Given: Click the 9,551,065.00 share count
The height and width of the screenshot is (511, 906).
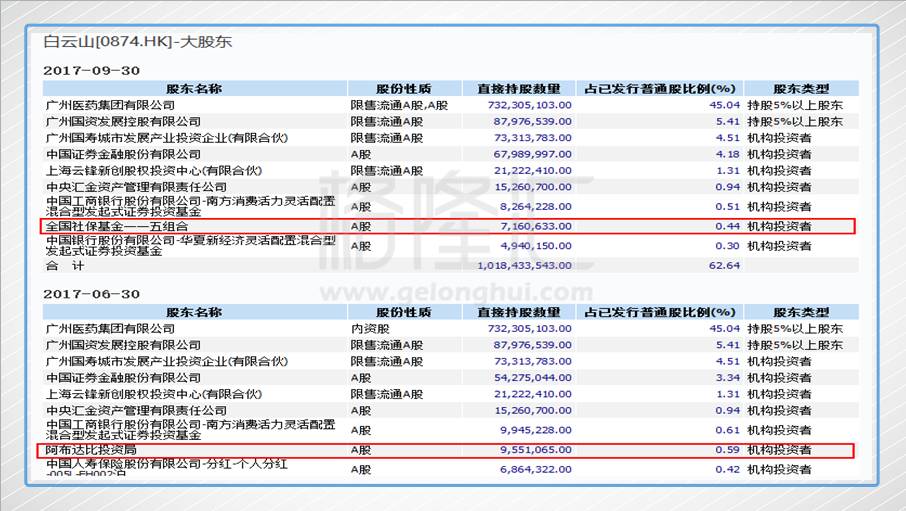Looking at the screenshot, I should click(536, 449).
